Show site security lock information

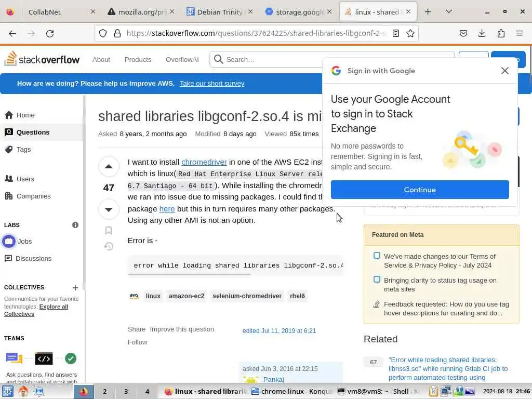pyautogui.click(x=117, y=33)
